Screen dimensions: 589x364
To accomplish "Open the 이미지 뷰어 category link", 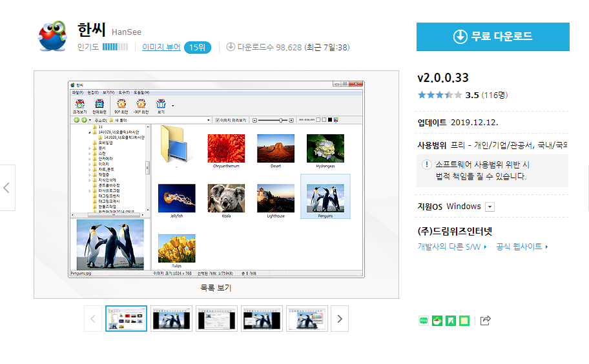I will click(x=161, y=47).
